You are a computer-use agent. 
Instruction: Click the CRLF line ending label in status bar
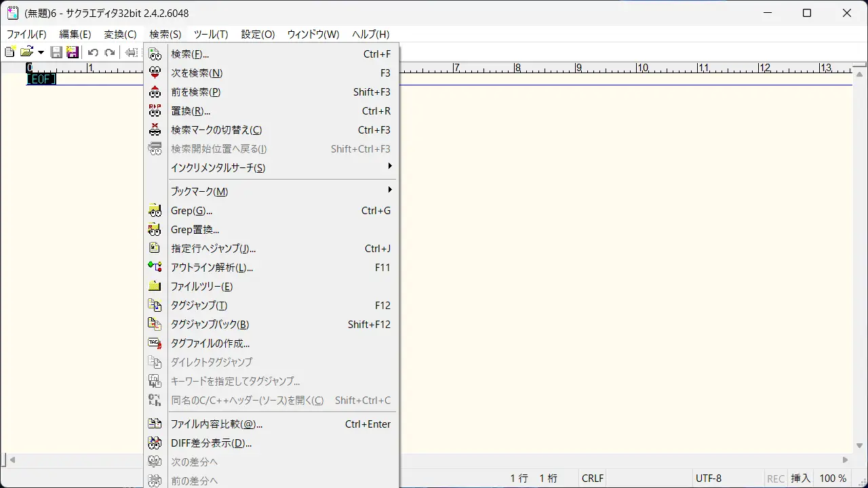click(x=592, y=479)
